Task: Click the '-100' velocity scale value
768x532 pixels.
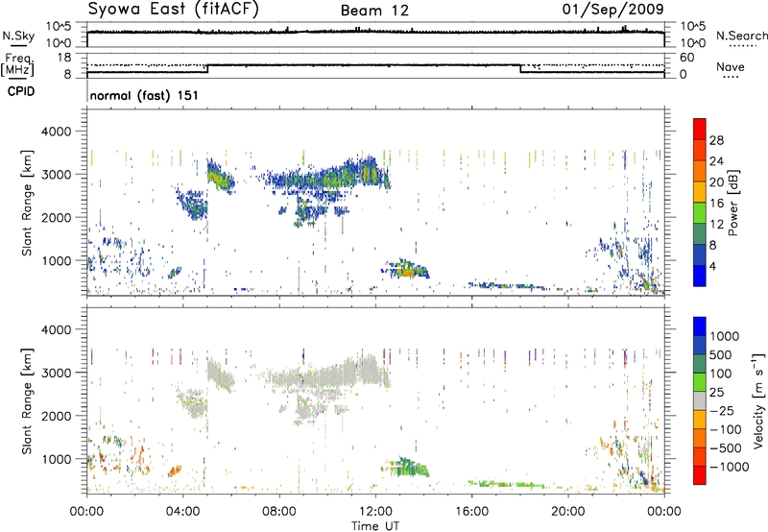Action: [x=726, y=429]
